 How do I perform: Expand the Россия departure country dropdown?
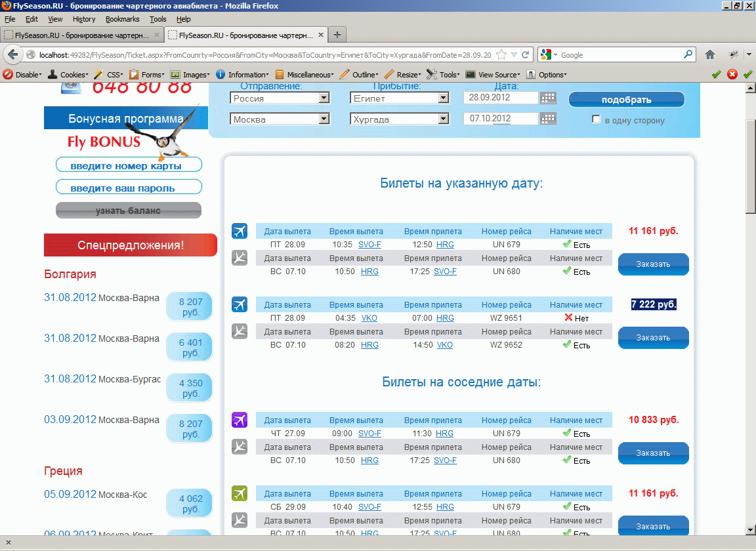[324, 98]
